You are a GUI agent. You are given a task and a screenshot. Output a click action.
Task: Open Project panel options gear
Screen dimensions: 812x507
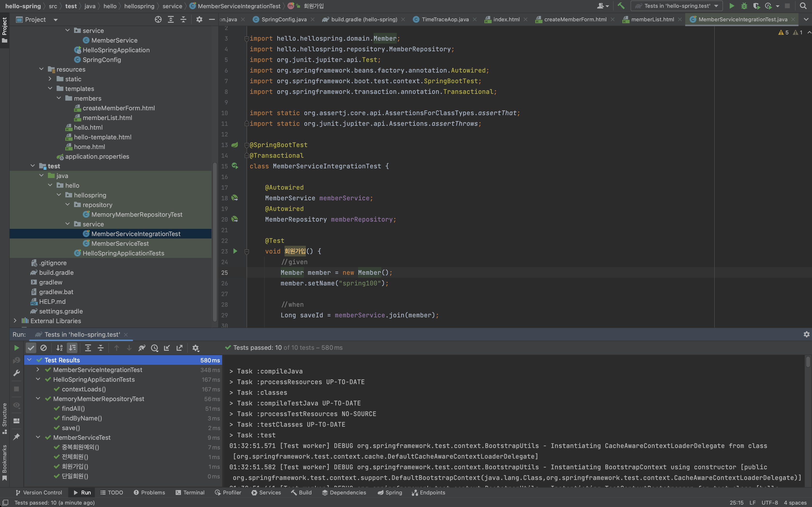(x=199, y=19)
